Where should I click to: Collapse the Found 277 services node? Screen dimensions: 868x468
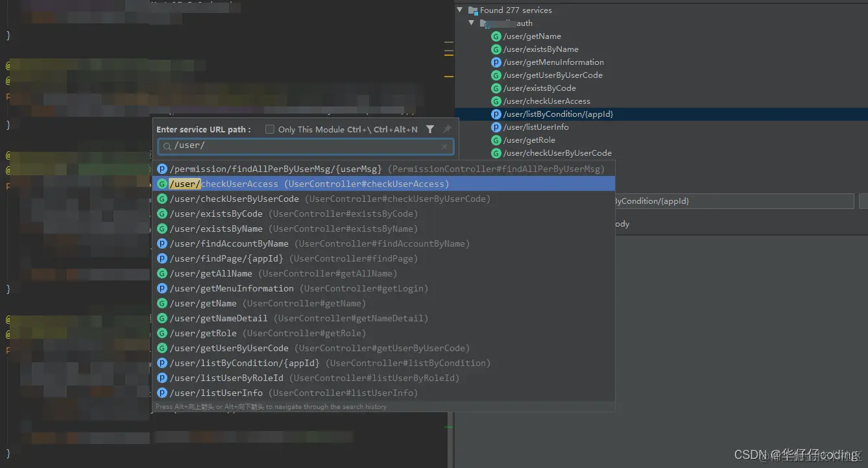459,10
